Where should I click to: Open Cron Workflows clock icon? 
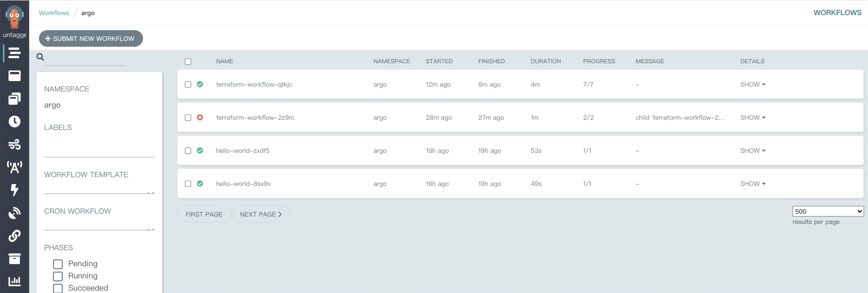pyautogui.click(x=14, y=121)
